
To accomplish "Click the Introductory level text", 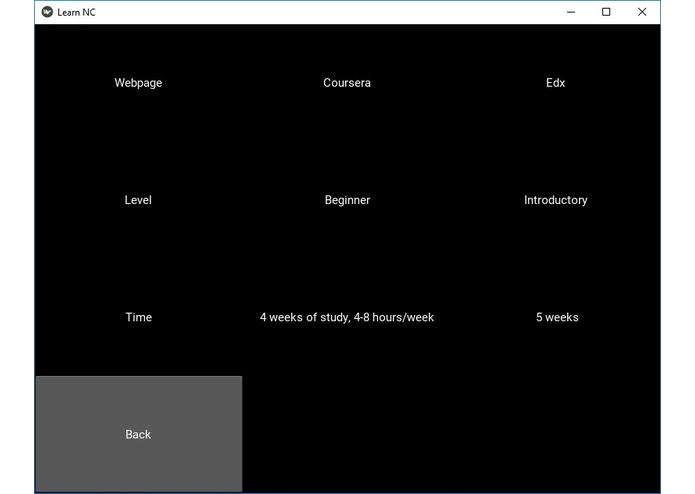I will [556, 200].
